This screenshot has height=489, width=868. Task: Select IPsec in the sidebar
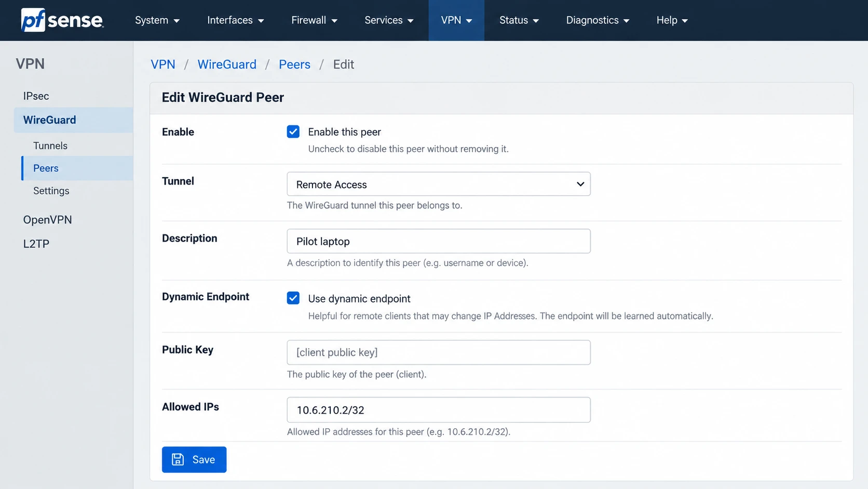[x=36, y=96]
